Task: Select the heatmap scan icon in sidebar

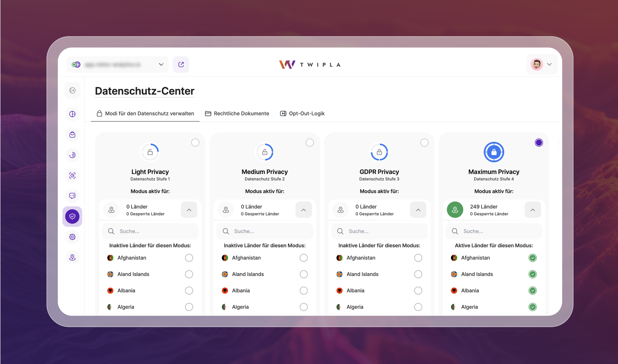Action: click(x=72, y=175)
